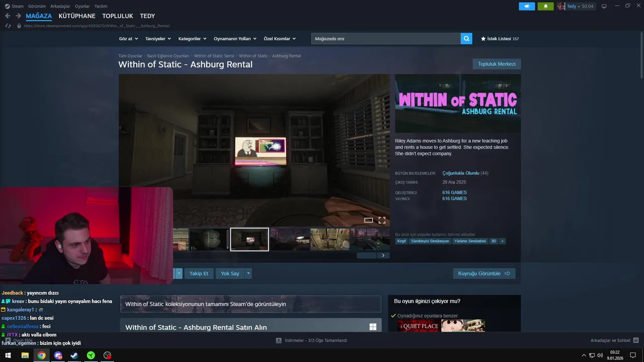The height and width of the screenshot is (362, 644).
Task: Reload the store page
Action: point(8,26)
